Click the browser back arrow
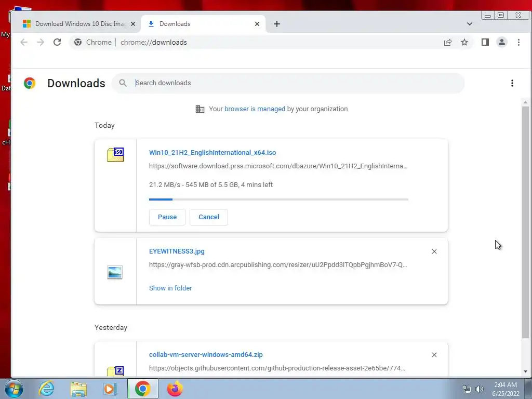The image size is (532, 399). [24, 42]
